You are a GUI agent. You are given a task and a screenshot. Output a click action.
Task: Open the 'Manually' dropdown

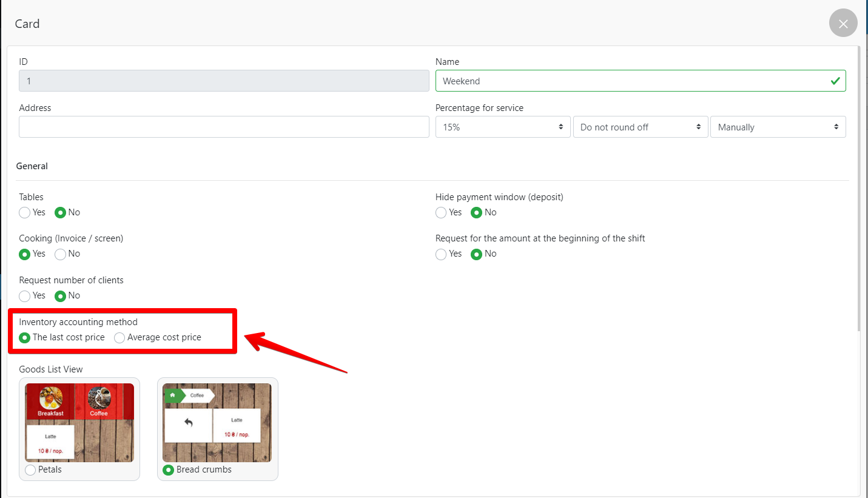tap(778, 127)
